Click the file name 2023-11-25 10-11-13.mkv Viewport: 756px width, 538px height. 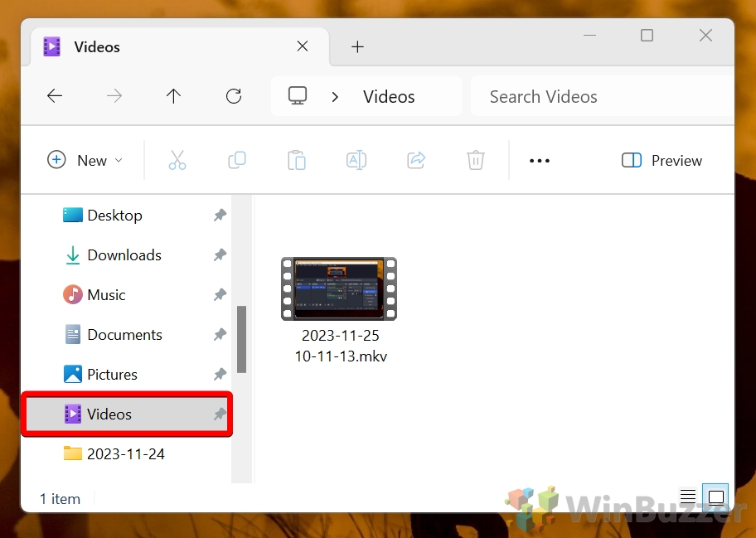(341, 346)
